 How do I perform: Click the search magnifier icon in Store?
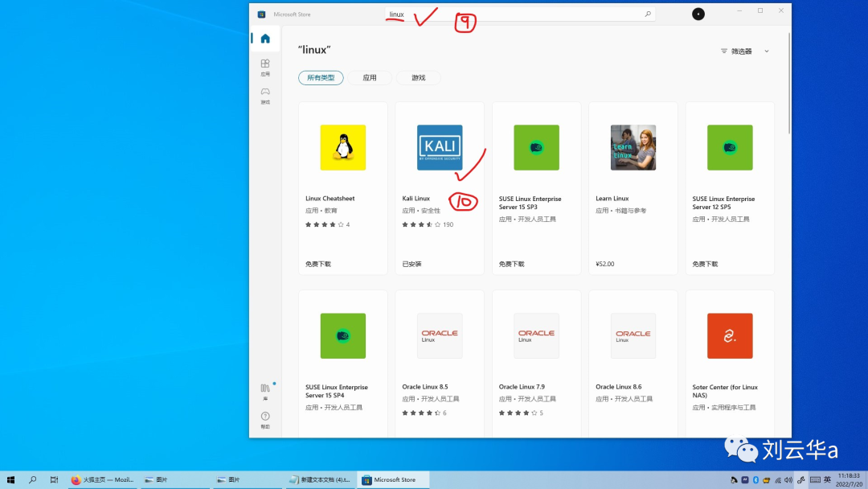point(648,14)
